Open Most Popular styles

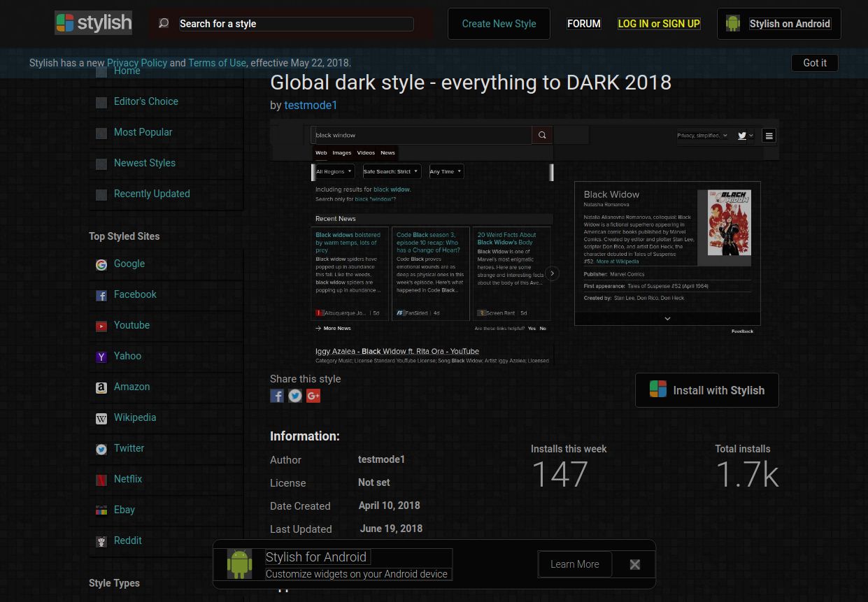click(143, 132)
